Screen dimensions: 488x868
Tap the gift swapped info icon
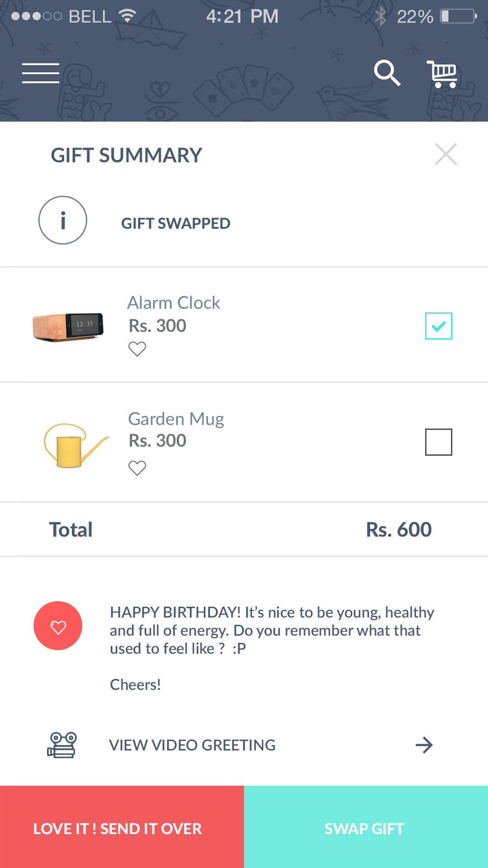point(63,220)
